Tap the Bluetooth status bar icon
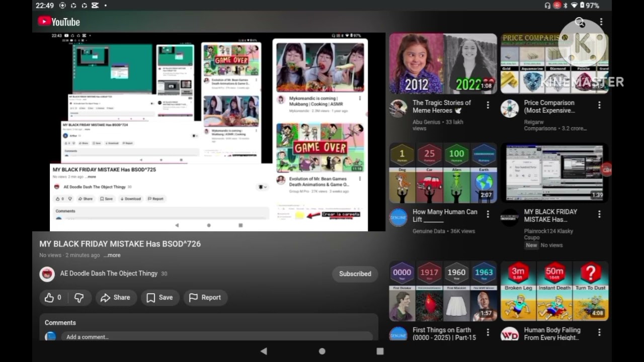The height and width of the screenshot is (362, 644). pos(565,6)
